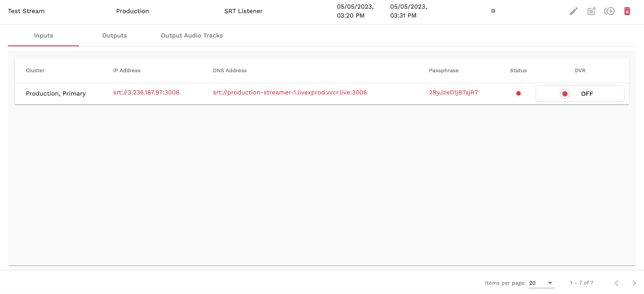Image resolution: width=644 pixels, height=294 pixels.
Task: Delete Test Stream using the red trash icon
Action: pos(627,11)
